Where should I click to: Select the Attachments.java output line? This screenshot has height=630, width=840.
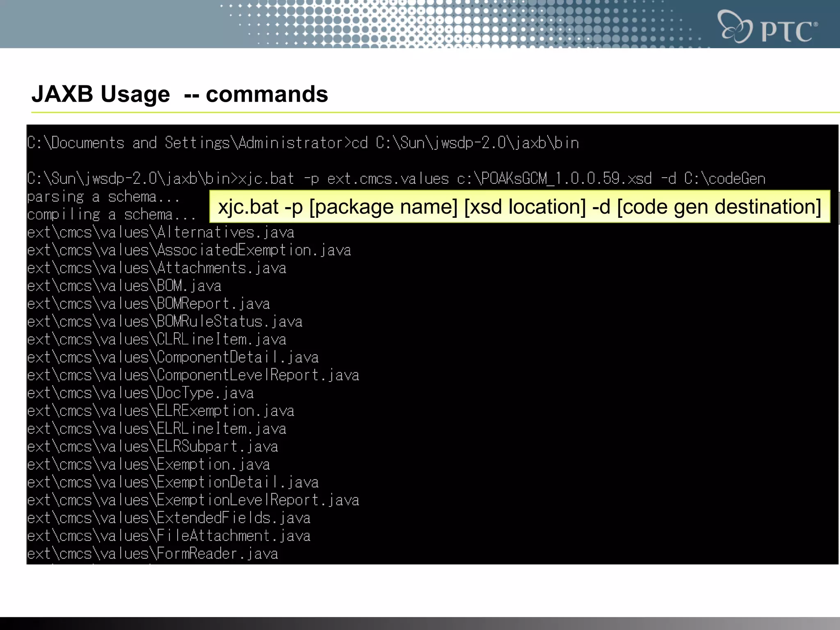point(157,268)
